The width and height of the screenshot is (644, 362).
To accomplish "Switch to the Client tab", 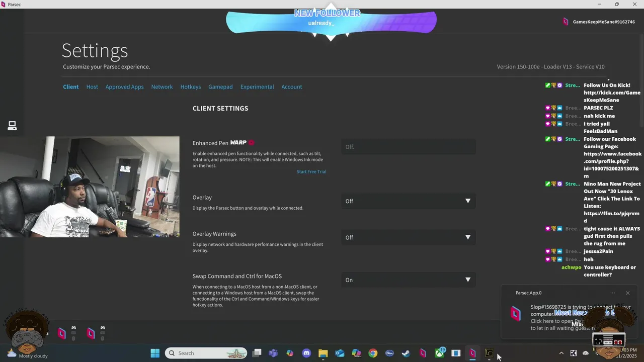I will point(71,87).
